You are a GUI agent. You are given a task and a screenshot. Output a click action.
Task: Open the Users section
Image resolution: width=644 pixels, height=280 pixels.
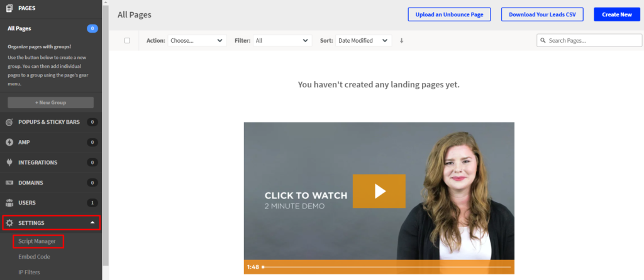tap(51, 203)
